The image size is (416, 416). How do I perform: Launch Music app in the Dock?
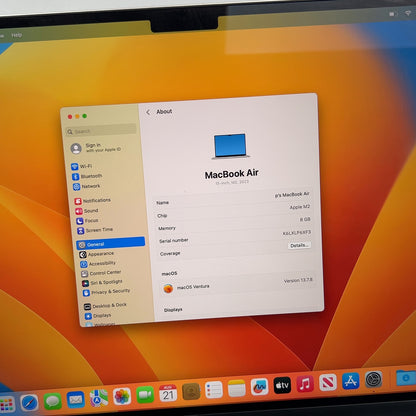click(x=305, y=384)
